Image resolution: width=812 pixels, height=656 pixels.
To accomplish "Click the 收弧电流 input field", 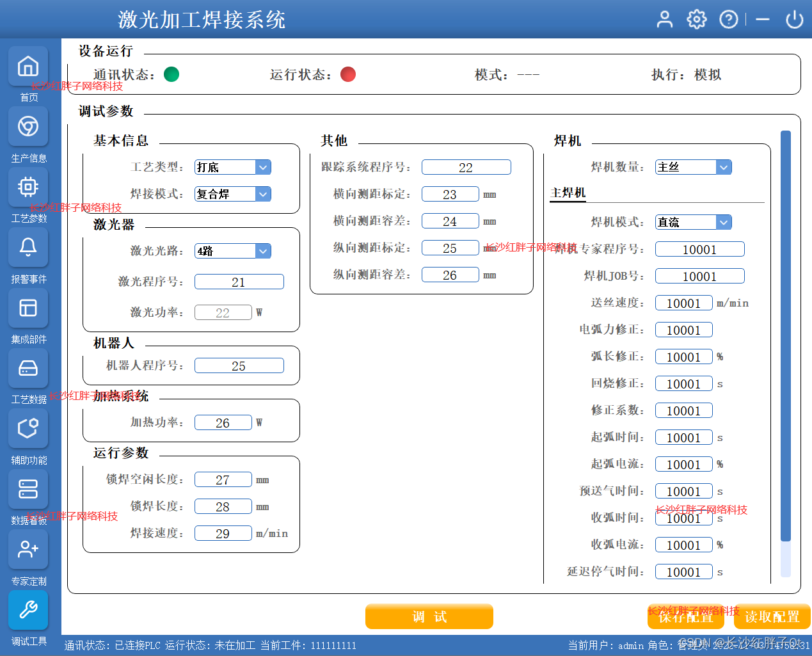I will [x=684, y=545].
